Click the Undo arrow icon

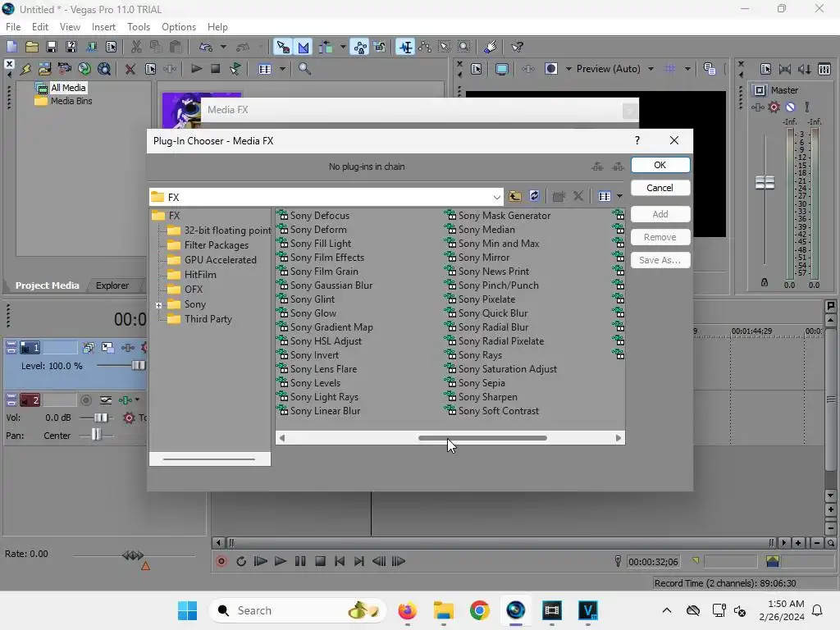click(x=206, y=47)
